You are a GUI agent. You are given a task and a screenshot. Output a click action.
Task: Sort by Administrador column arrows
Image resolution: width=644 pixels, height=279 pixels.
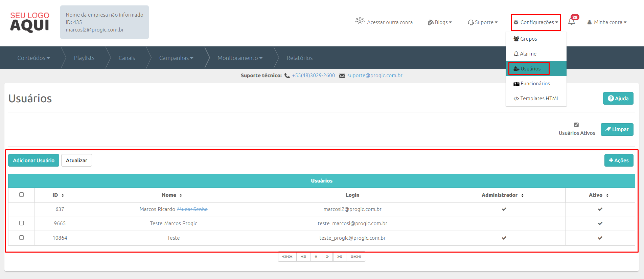(x=522, y=195)
